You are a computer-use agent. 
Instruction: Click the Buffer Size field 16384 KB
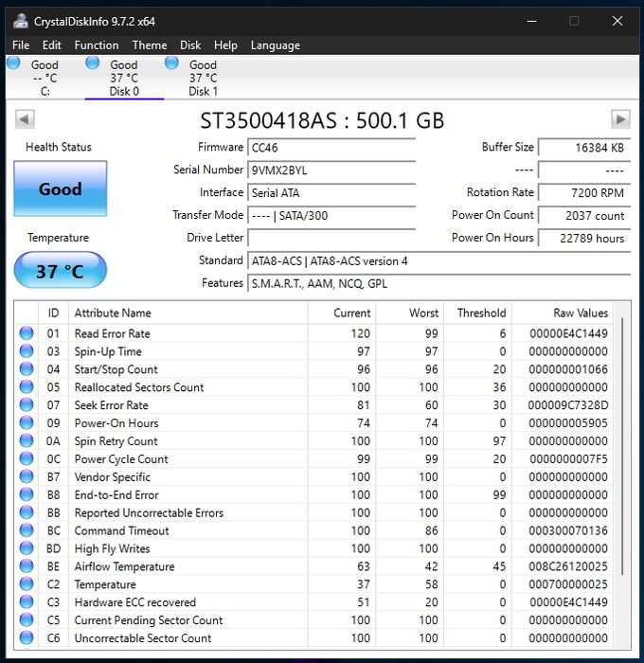pyautogui.click(x=584, y=148)
